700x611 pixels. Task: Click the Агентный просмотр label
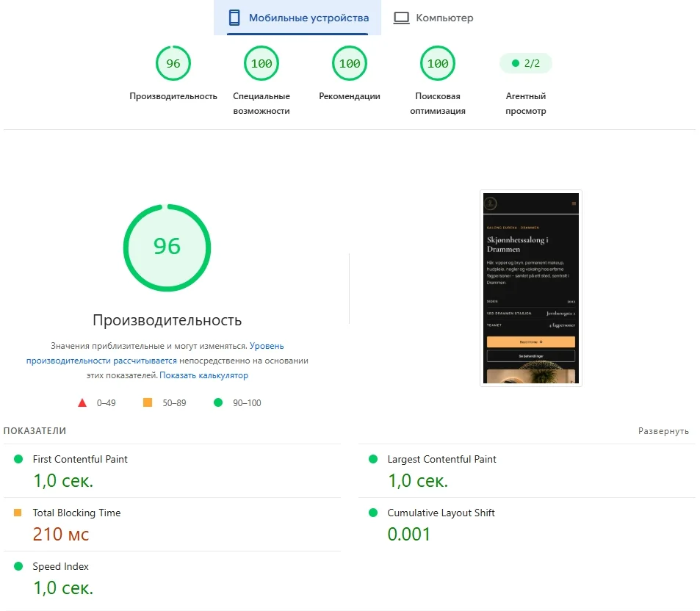click(x=525, y=103)
